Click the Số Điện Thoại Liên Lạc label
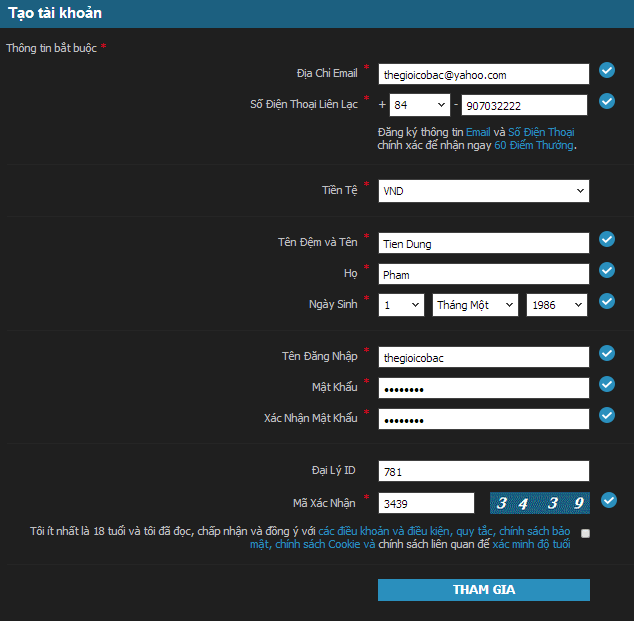 (x=304, y=104)
